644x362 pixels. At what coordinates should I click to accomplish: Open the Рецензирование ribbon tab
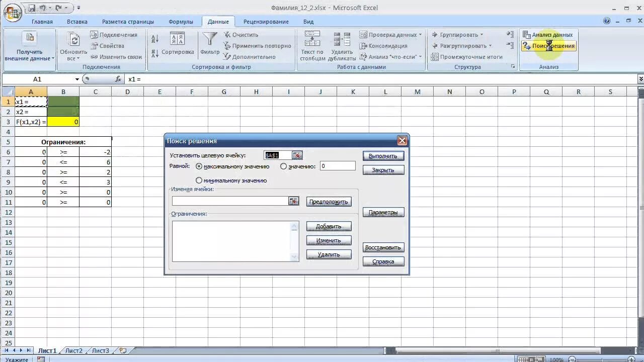click(x=266, y=22)
